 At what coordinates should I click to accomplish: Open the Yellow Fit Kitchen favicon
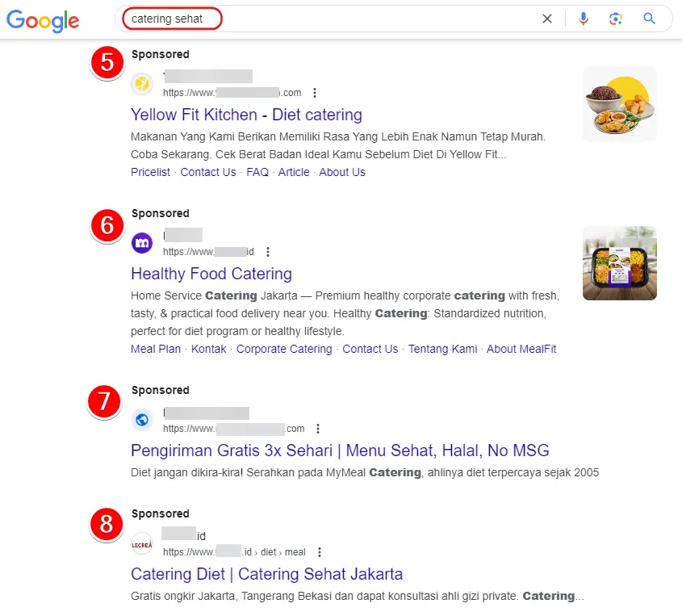pos(142,83)
